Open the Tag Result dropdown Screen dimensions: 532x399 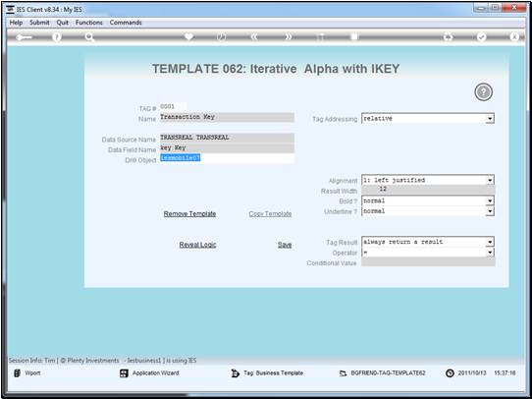tap(490, 242)
